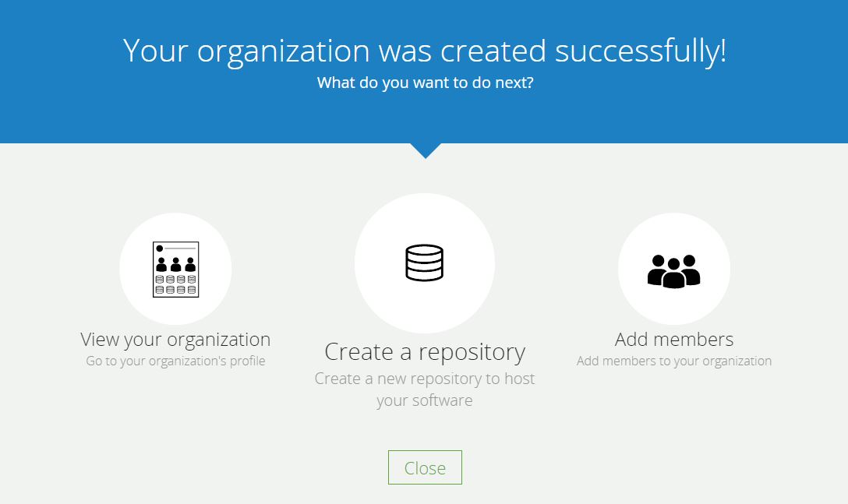Click the right person in members icon

(690, 269)
